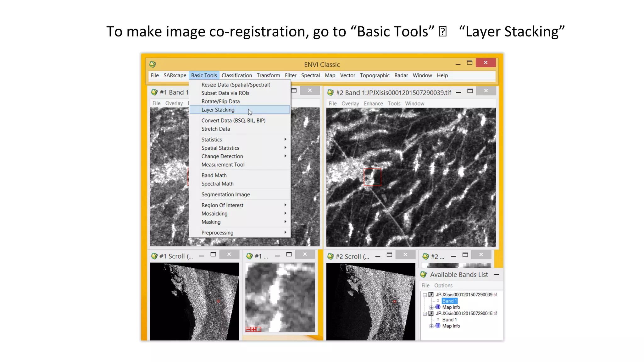Click the zoom-in plus icon in #1 zoom window
Viewport: 644px width, 362px height.
pyautogui.click(x=253, y=329)
